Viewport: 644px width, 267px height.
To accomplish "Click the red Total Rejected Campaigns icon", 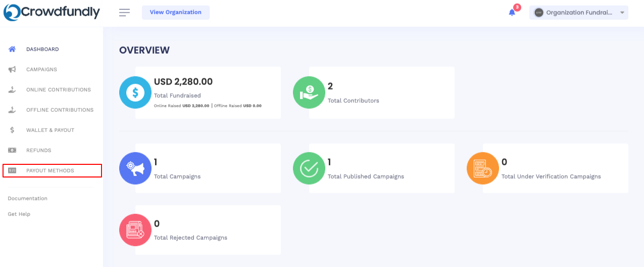I will pyautogui.click(x=135, y=230).
